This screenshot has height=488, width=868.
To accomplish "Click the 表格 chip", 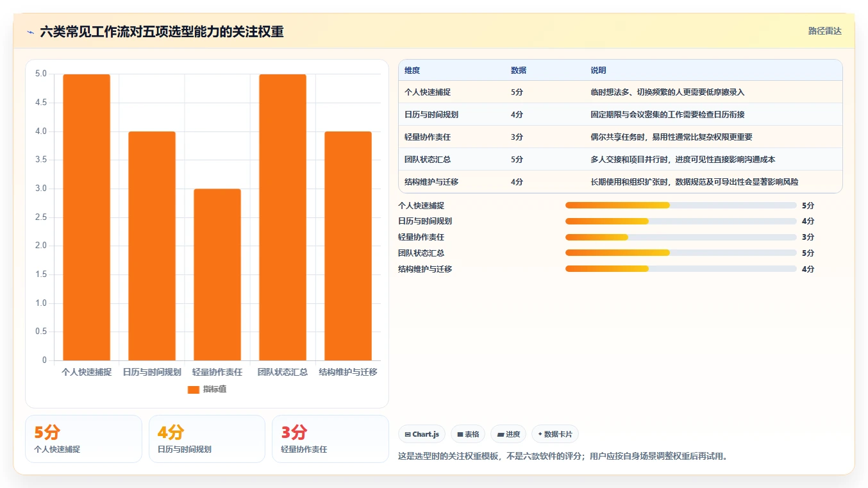I will 468,434.
